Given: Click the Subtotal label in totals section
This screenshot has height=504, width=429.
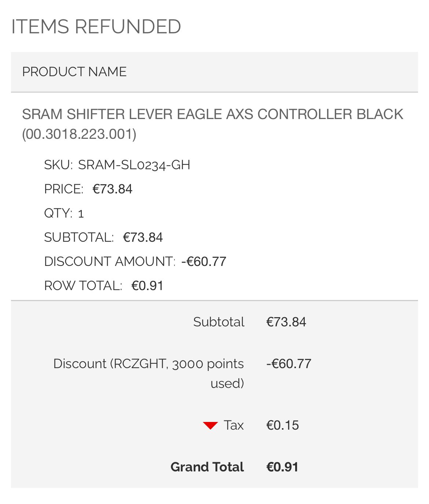Looking at the screenshot, I should 219,322.
